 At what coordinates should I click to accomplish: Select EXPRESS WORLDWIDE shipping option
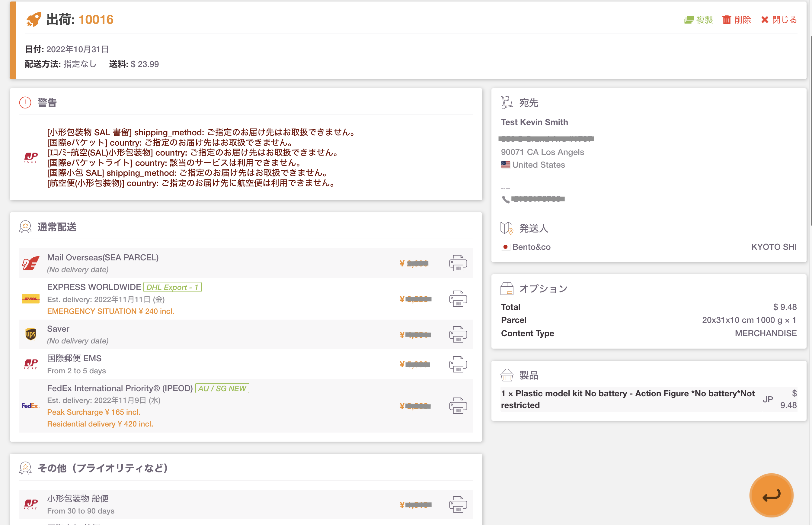pyautogui.click(x=246, y=299)
